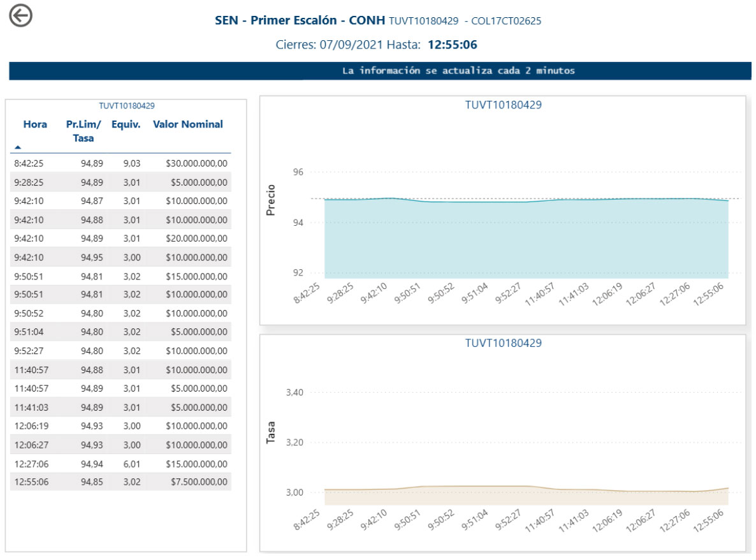The image size is (756, 560).
Task: Select the 12:55:06 table row
Action: click(x=120, y=482)
